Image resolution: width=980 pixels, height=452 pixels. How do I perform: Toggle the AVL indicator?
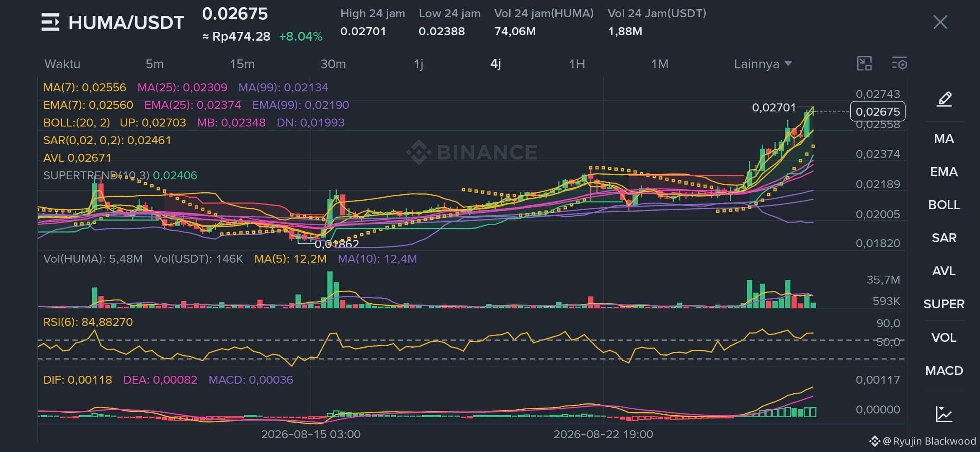[944, 271]
